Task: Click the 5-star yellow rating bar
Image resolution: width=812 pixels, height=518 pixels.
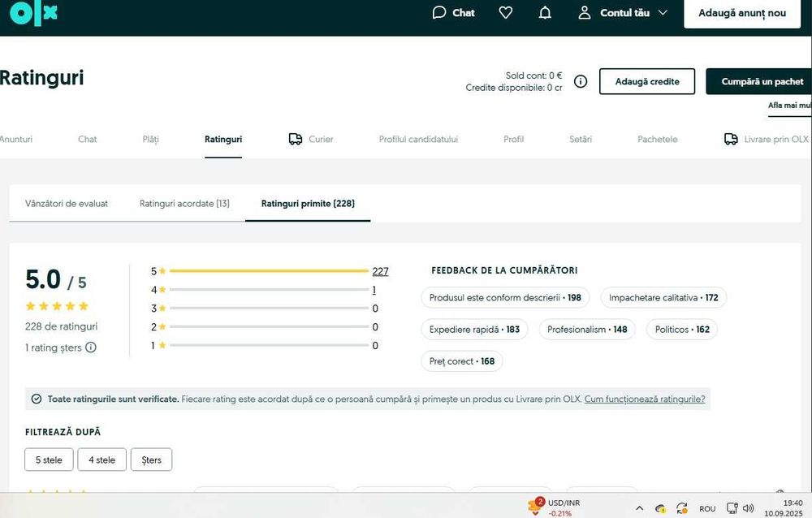Action: [x=269, y=271]
